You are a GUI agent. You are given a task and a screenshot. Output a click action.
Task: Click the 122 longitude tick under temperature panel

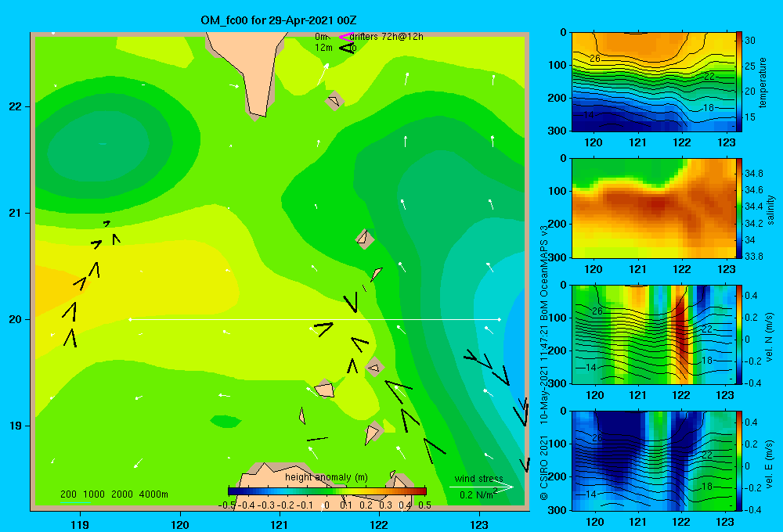682,142
